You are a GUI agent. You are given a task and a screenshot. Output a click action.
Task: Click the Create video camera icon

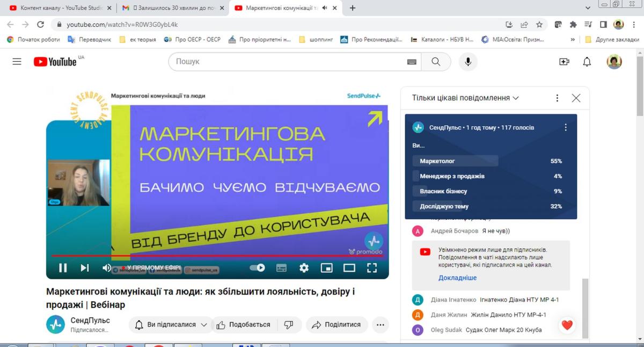click(564, 62)
